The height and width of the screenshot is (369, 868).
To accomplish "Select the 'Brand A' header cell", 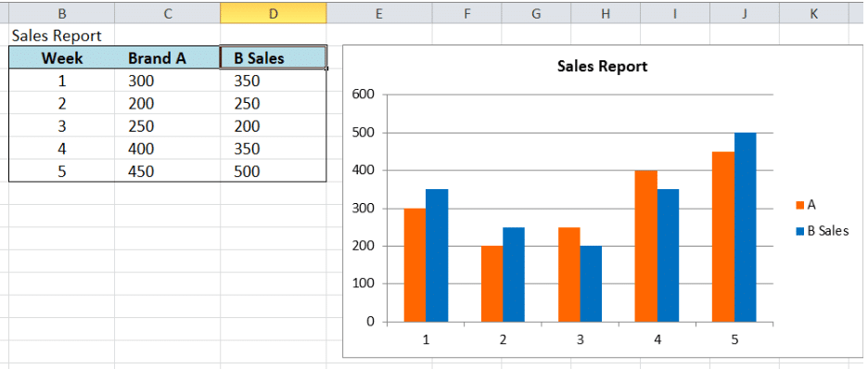I will click(168, 58).
